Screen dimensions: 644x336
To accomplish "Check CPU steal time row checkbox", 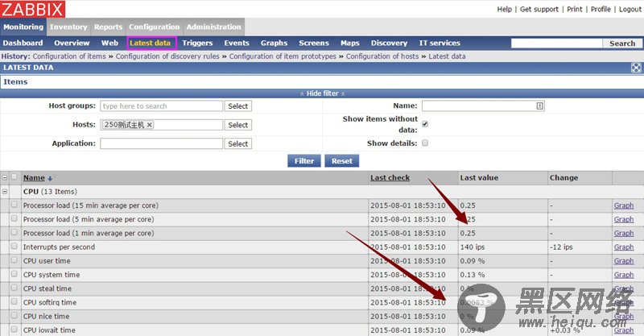I will (x=14, y=288).
